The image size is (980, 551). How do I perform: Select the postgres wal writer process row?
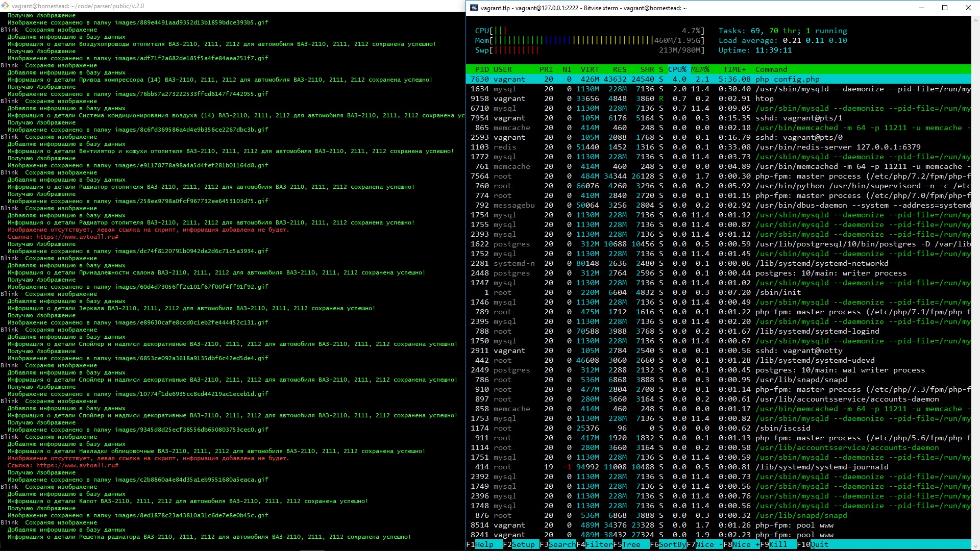pos(718,370)
